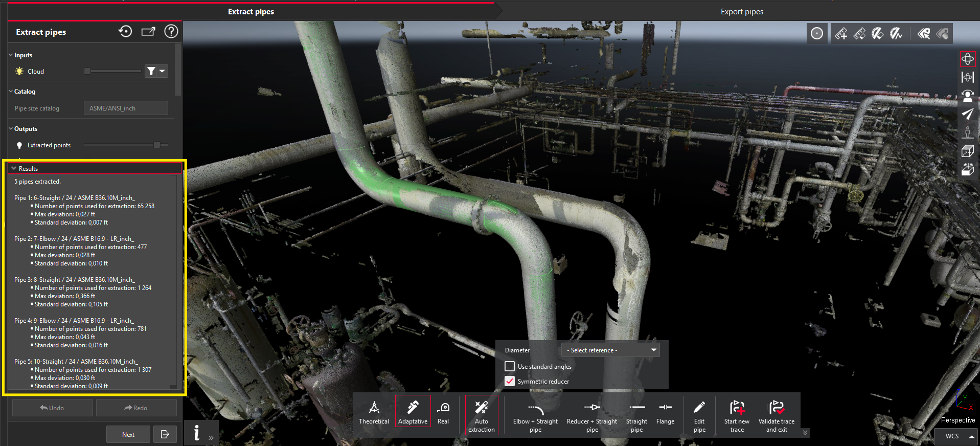The width and height of the screenshot is (980, 446).
Task: Activate the Auto extraction tool
Action: pos(481,415)
